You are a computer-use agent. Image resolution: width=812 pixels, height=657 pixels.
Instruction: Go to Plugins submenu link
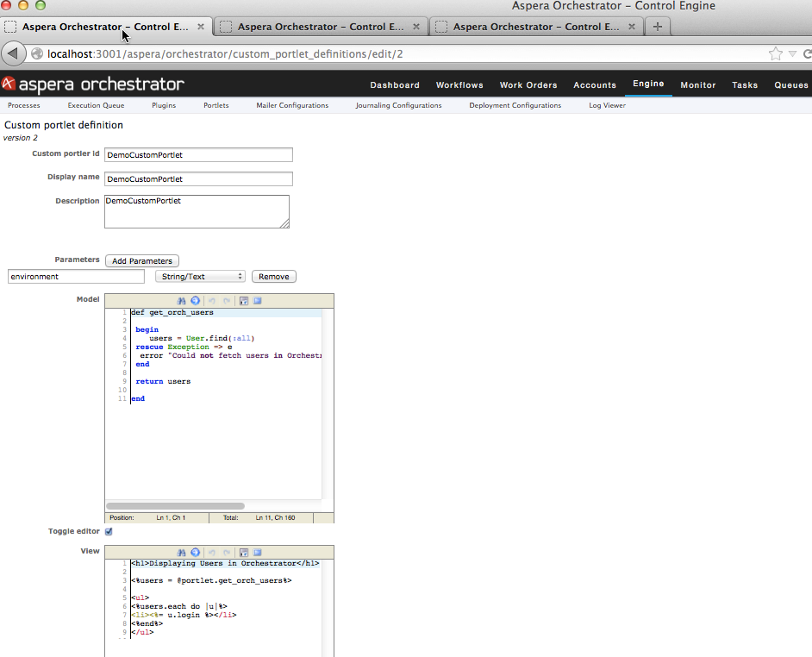tap(164, 105)
